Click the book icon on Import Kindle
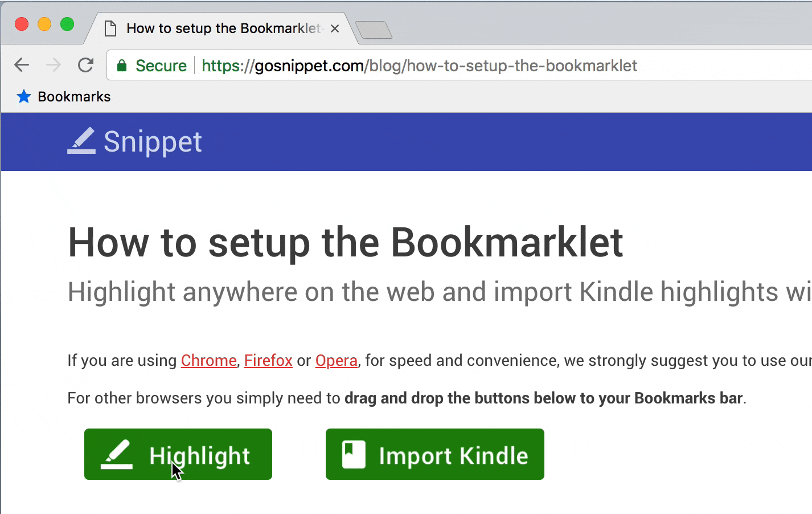The image size is (812, 514). click(x=354, y=455)
